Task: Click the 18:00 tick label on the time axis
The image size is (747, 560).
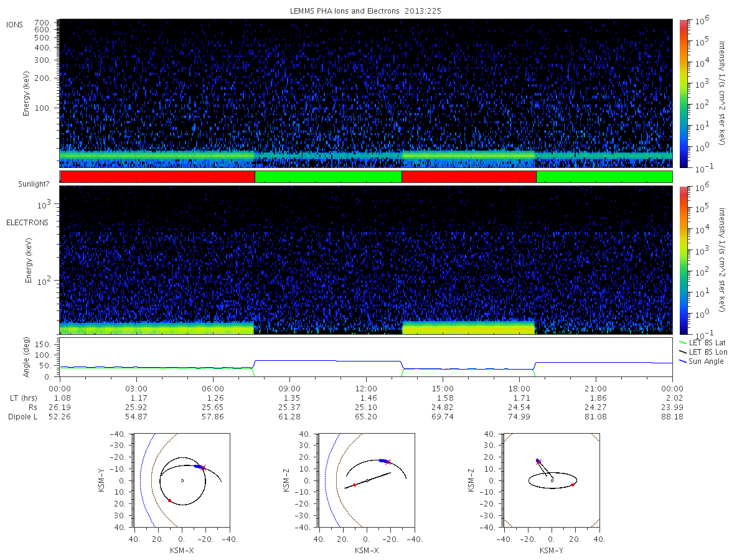Action: (519, 388)
